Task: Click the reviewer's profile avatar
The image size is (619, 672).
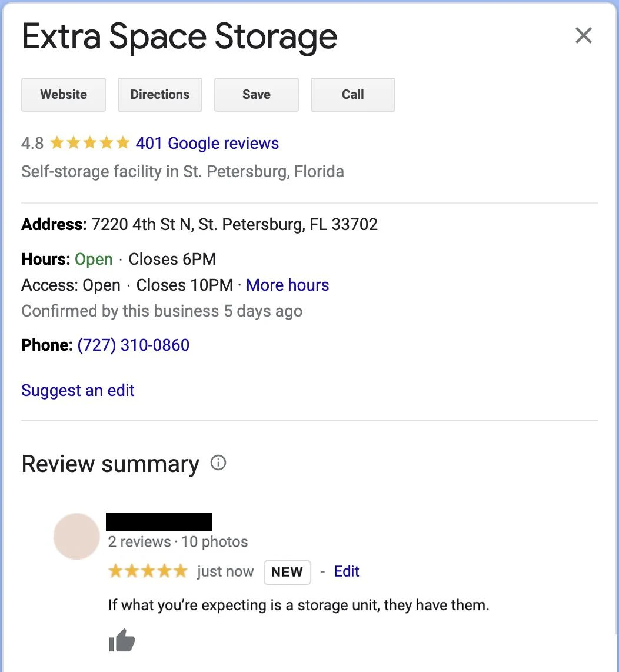Action: [76, 536]
